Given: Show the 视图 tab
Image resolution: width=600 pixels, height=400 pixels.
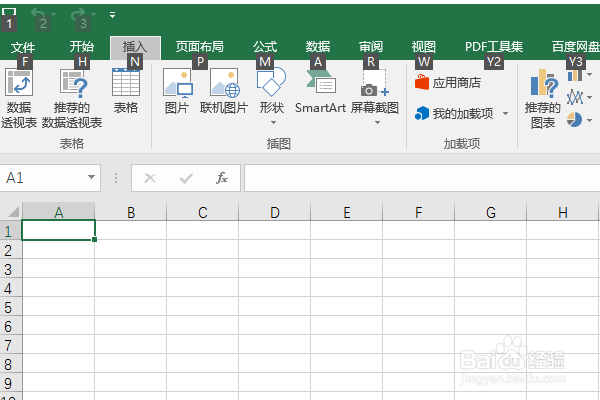Looking at the screenshot, I should point(424,47).
